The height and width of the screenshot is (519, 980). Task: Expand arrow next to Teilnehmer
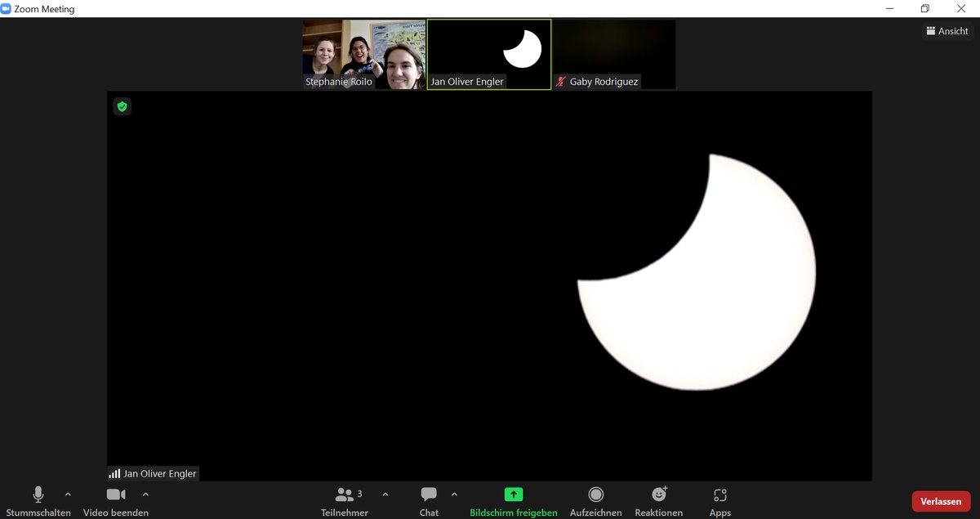tap(385, 494)
